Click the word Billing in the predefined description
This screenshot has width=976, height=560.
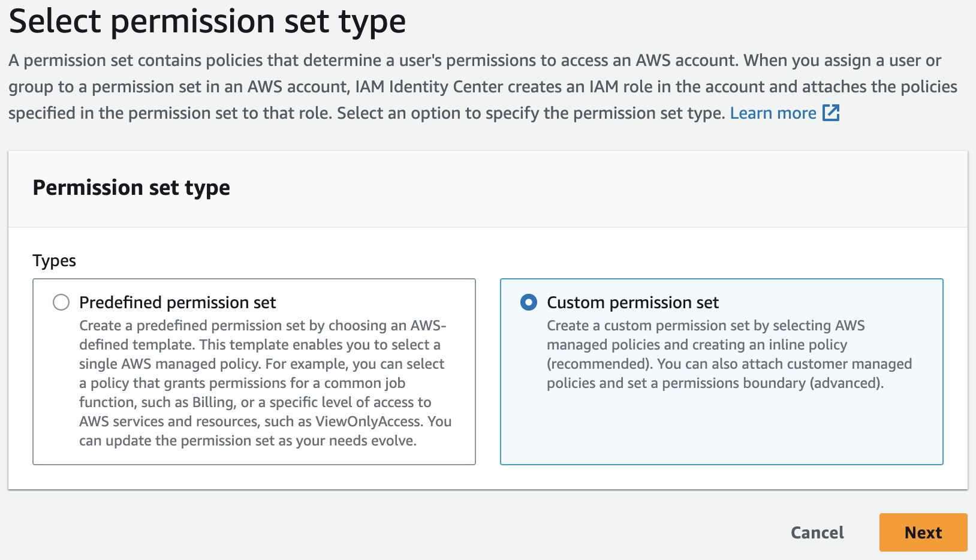coord(213,402)
